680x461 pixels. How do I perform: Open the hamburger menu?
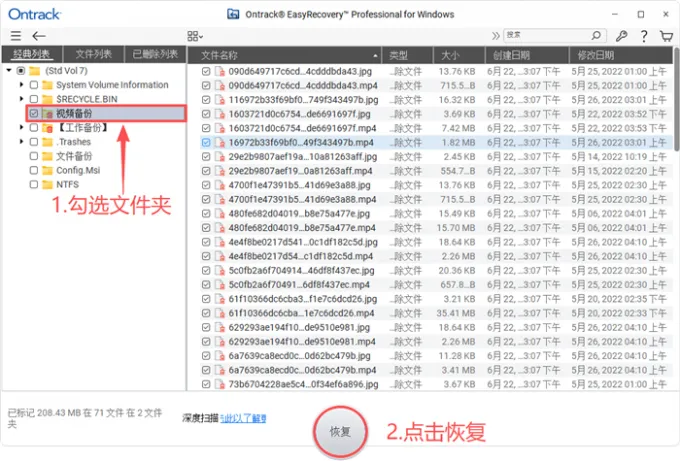pyautogui.click(x=16, y=36)
